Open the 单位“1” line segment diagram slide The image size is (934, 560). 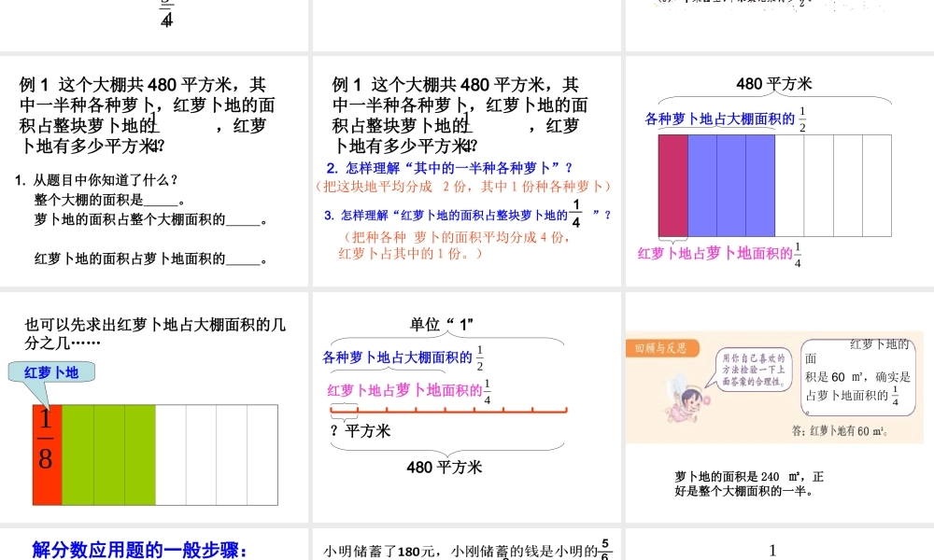coord(466,407)
